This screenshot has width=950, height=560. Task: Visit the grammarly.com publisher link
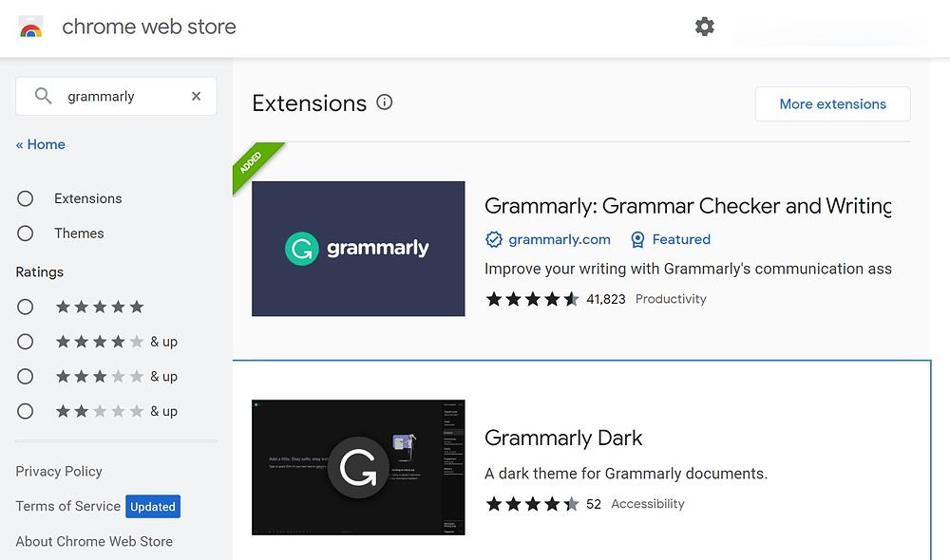coord(558,239)
